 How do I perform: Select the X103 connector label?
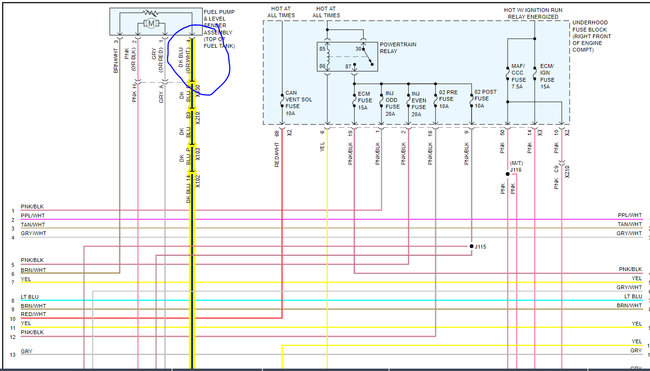point(198,154)
